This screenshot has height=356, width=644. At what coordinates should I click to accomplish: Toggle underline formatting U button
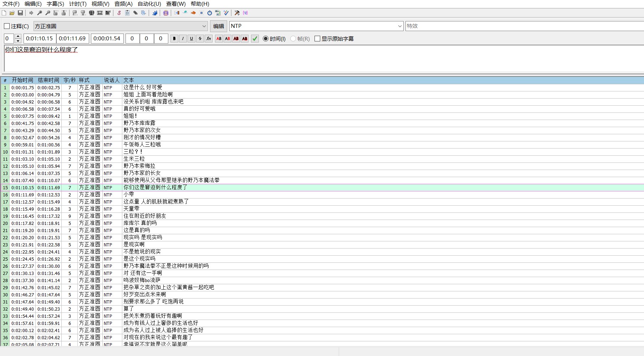pos(191,39)
